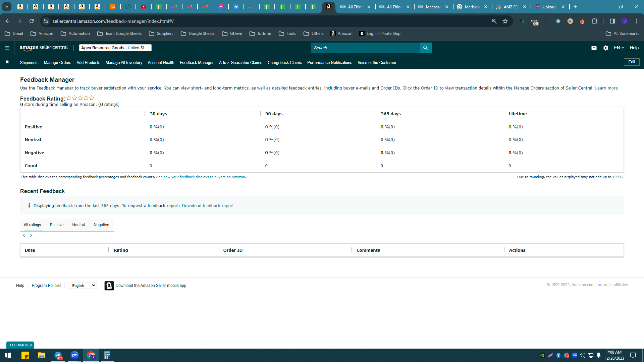Click the Comments column header

point(368,250)
